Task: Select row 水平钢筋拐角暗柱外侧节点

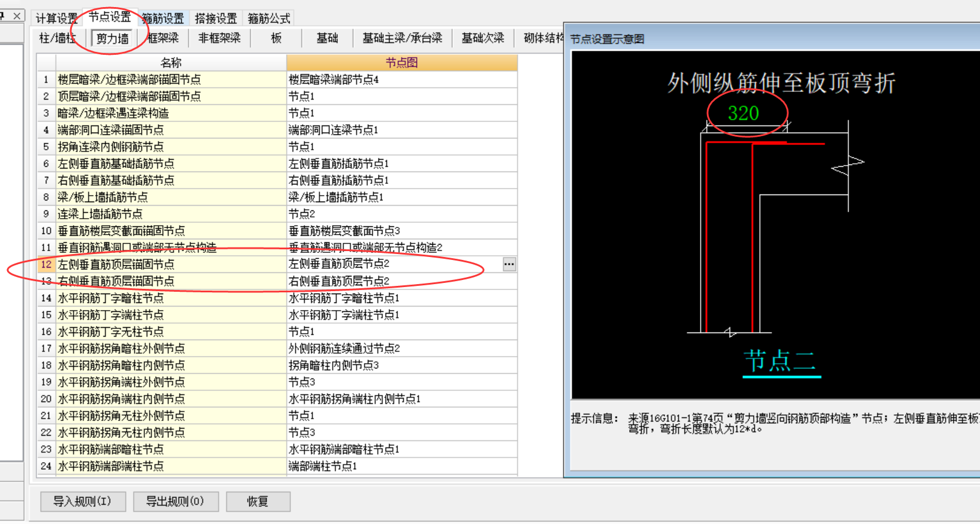Action: click(x=171, y=348)
